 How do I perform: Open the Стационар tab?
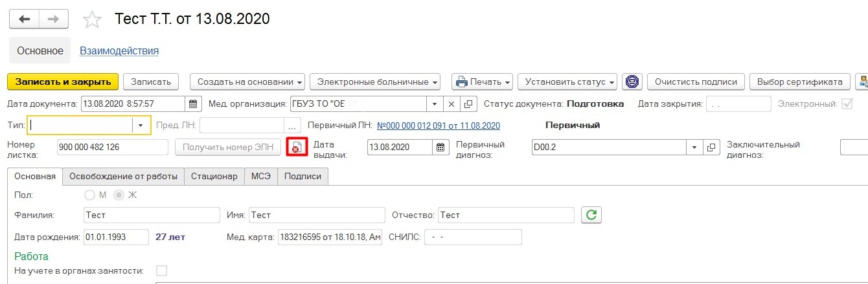[214, 176]
